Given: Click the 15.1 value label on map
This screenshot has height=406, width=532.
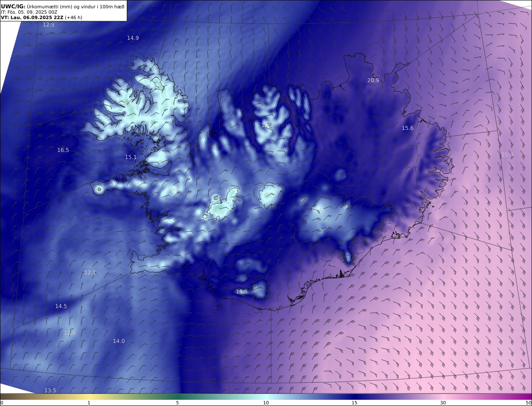Looking at the screenshot, I should click(x=131, y=157).
